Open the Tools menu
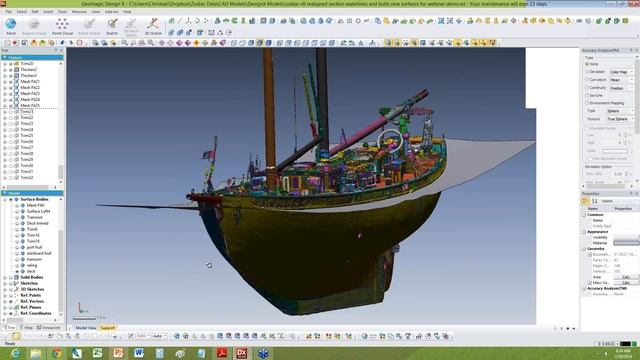This screenshot has width=640, height=360. click(62, 12)
